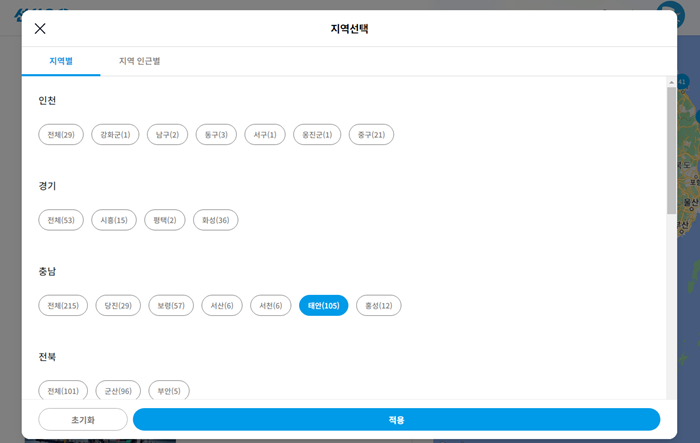Select the 중구(21) region chip
Viewport: 700px width, 443px height.
point(371,134)
